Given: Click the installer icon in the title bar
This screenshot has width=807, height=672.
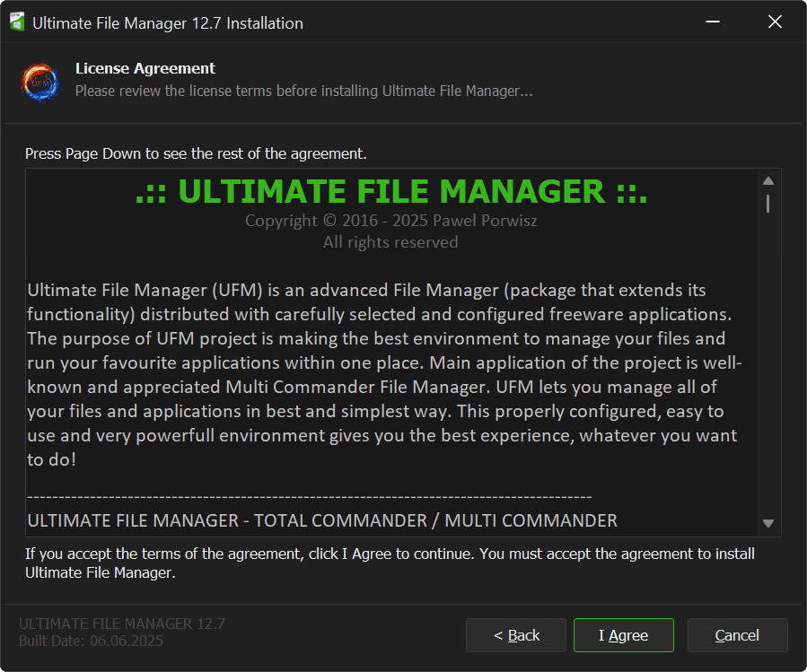Looking at the screenshot, I should point(16,23).
